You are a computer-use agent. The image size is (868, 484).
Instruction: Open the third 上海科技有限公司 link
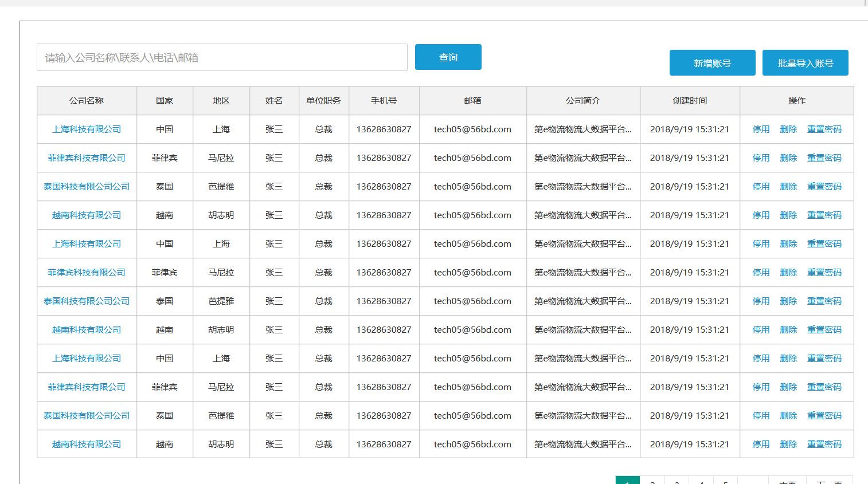click(87, 359)
